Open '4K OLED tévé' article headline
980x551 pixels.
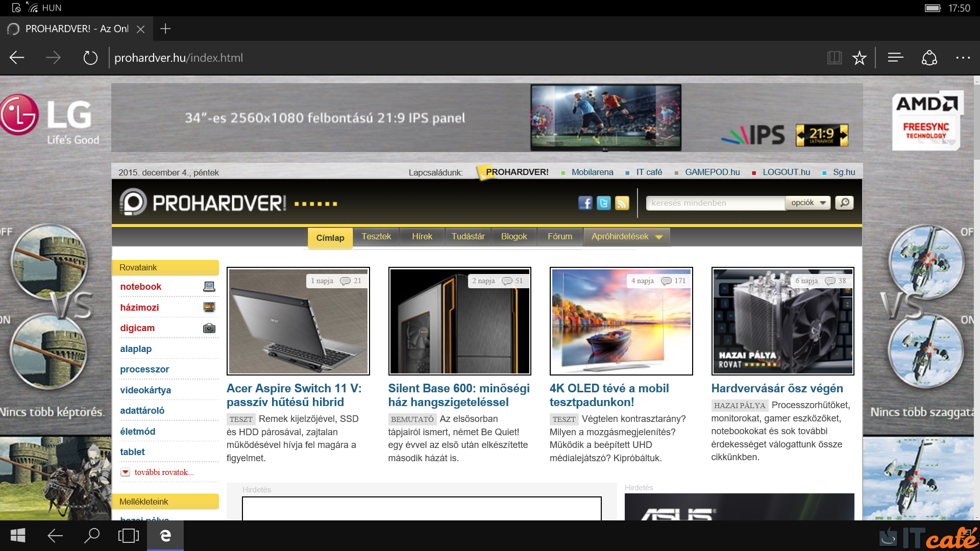tap(609, 395)
